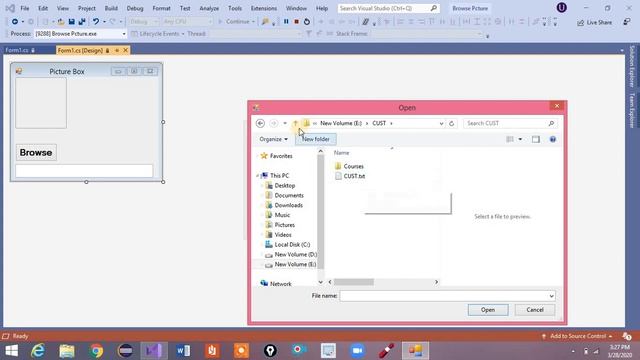The image size is (640, 360).
Task: Close the Form1.cs [Design] tab
Action: [126, 50]
